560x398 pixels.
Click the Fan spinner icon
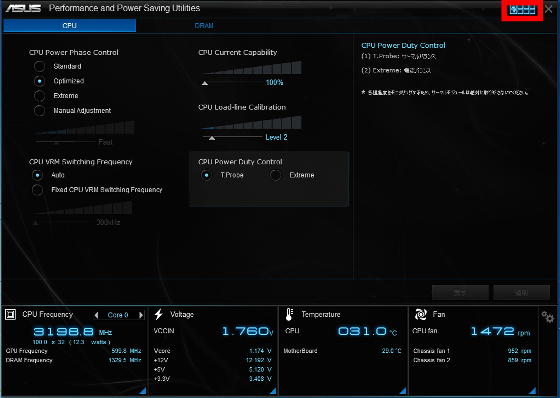(x=421, y=314)
